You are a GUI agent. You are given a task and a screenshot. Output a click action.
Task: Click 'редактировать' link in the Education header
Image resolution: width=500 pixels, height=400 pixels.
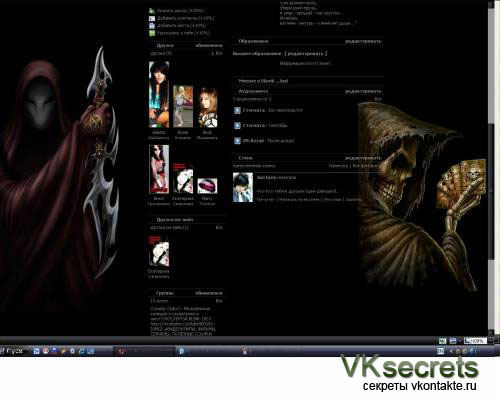[363, 41]
